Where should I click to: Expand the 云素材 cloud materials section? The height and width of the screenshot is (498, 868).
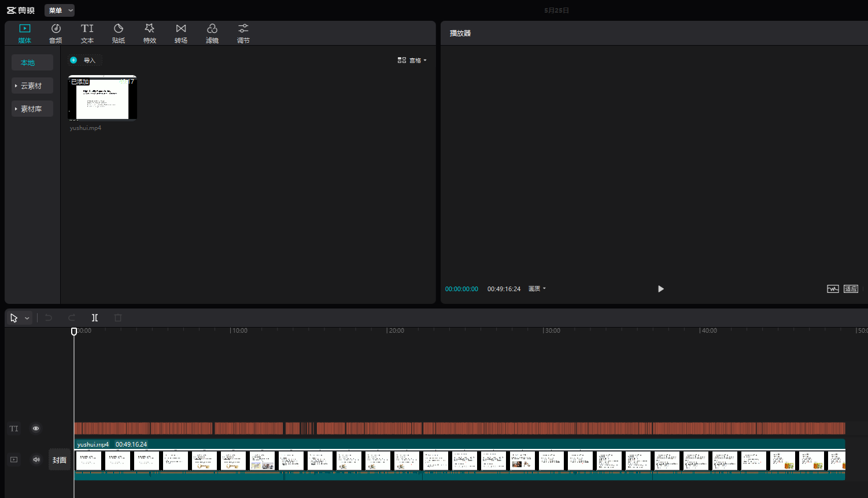[x=32, y=86]
